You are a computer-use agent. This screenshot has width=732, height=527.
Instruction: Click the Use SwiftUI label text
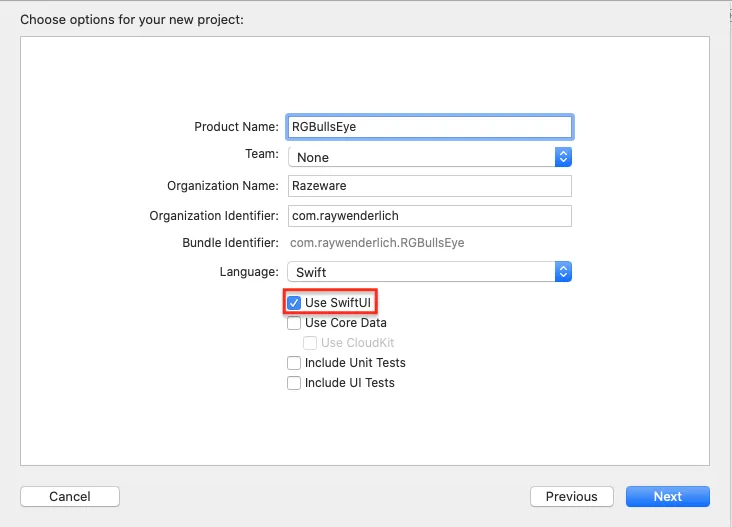coord(340,303)
